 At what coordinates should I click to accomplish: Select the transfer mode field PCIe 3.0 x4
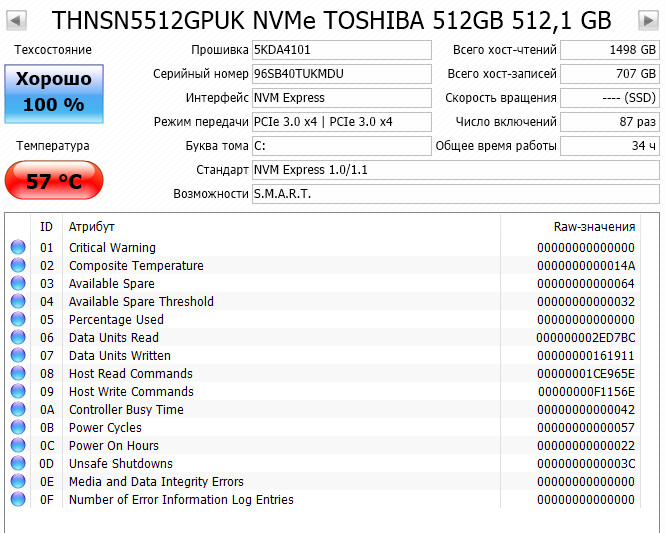coord(341,122)
